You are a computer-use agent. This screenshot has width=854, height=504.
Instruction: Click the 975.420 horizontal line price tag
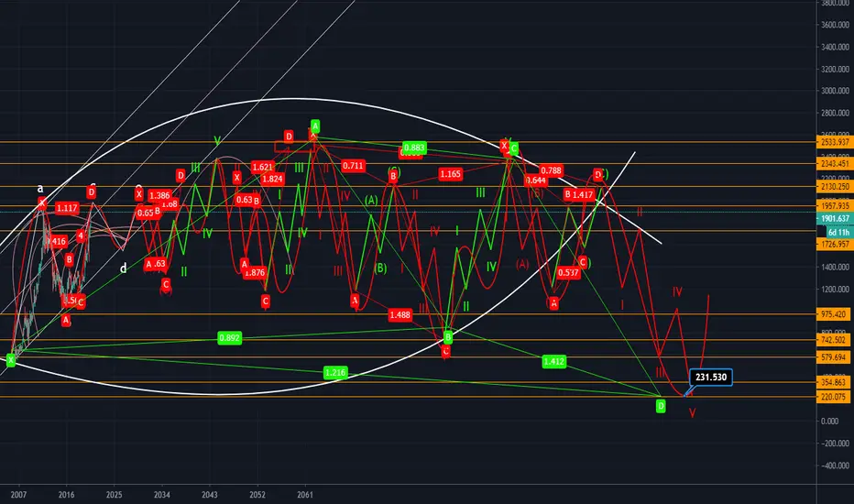click(x=835, y=314)
